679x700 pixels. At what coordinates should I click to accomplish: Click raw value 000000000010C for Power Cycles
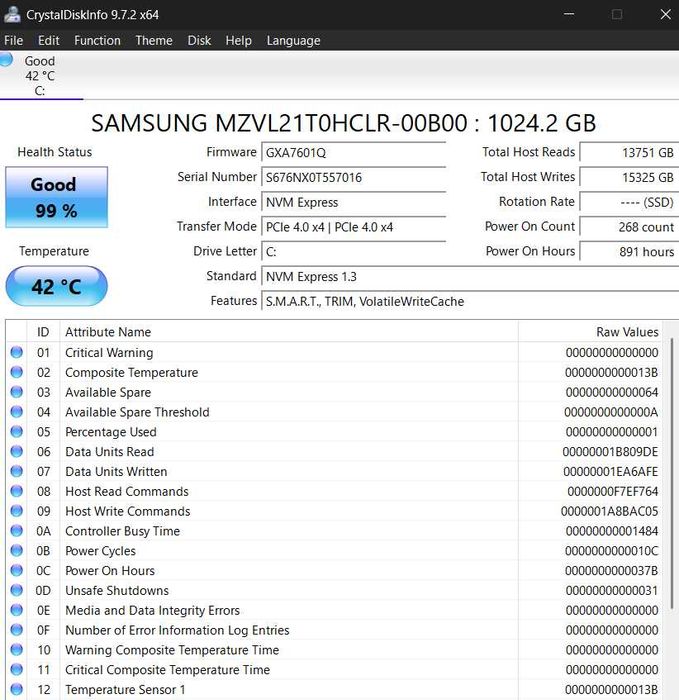(611, 551)
